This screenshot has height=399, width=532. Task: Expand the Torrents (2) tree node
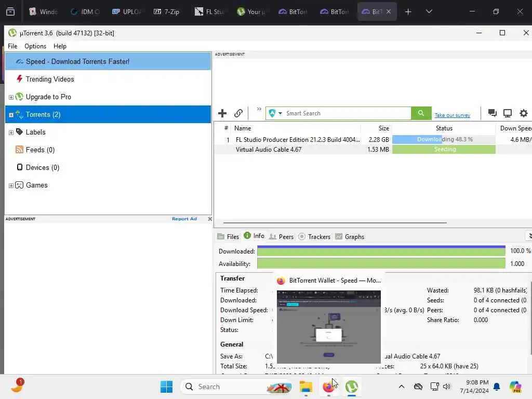coord(11,115)
